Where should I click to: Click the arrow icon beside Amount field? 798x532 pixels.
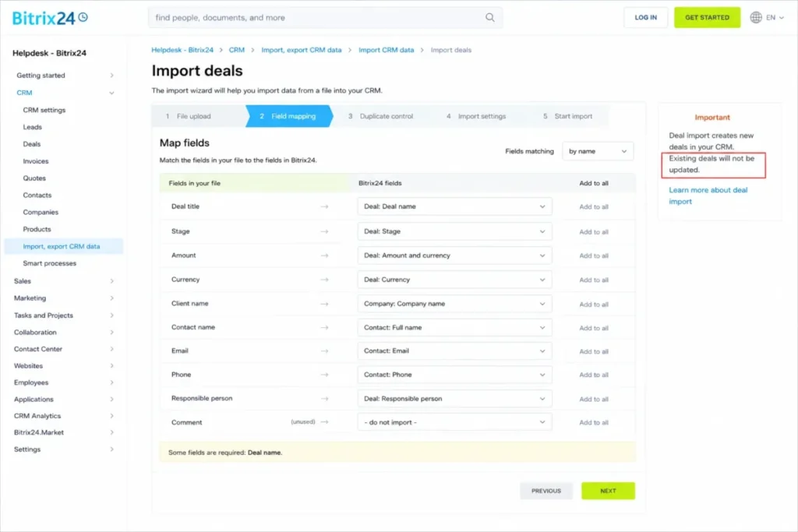point(324,255)
